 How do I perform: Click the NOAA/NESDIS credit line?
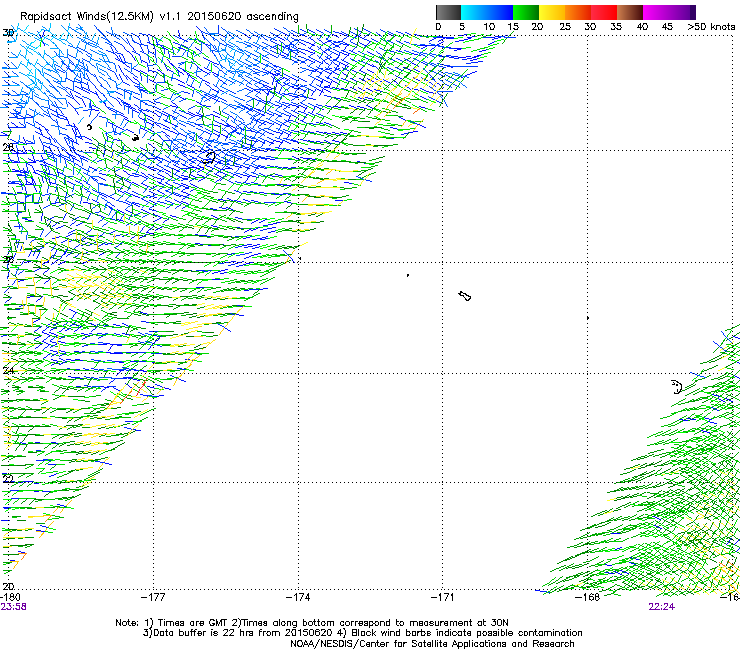click(432, 644)
